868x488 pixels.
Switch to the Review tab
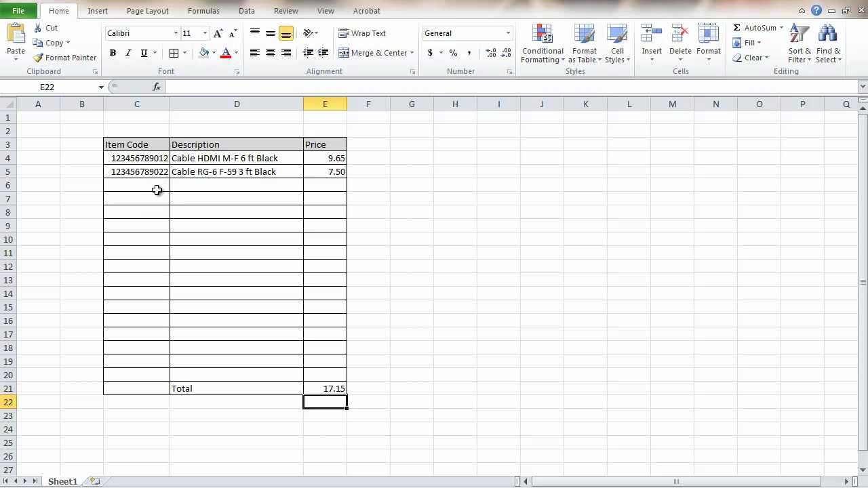[286, 11]
